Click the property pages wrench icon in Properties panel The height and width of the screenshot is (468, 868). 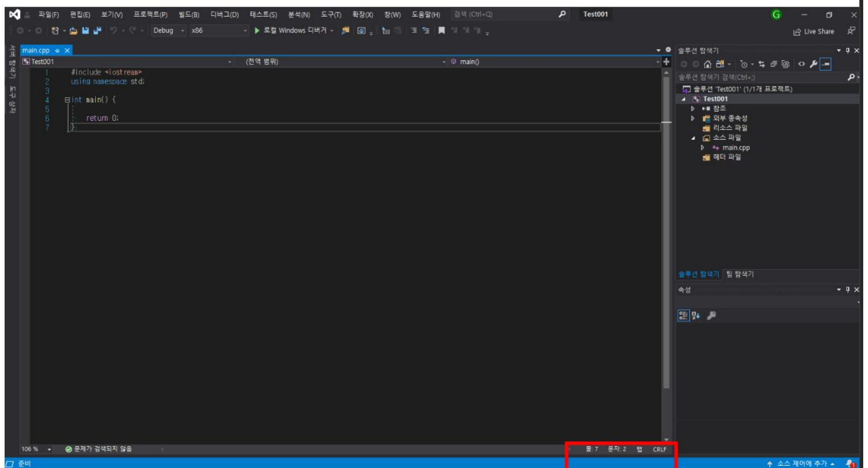711,316
